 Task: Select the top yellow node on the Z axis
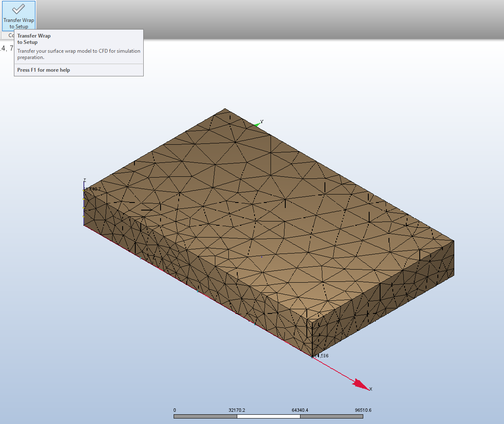point(84,190)
